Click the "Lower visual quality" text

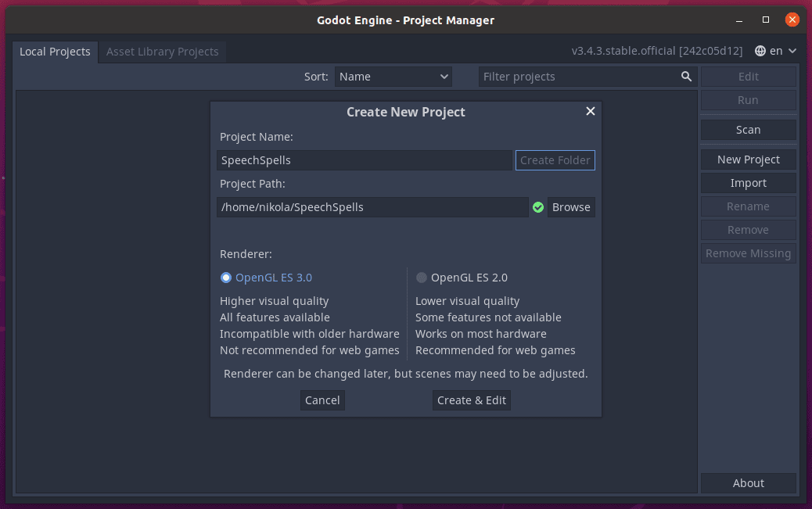click(467, 301)
